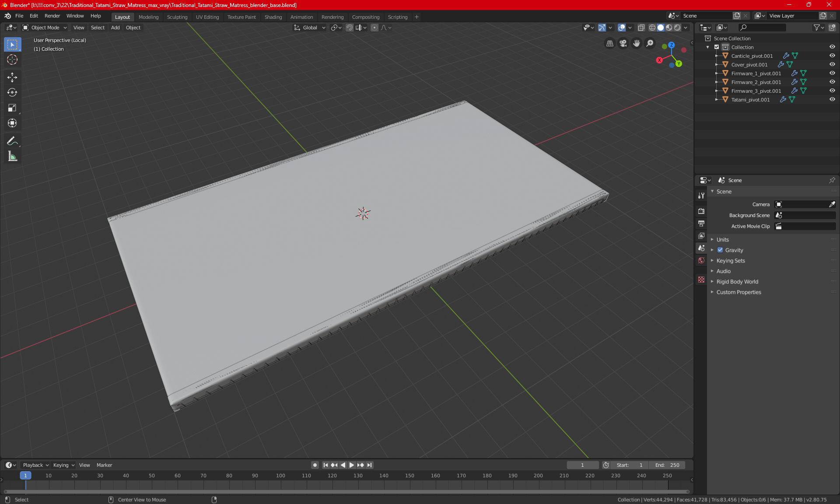840x504 pixels.
Task: Select the Transform tool
Action: (12, 123)
